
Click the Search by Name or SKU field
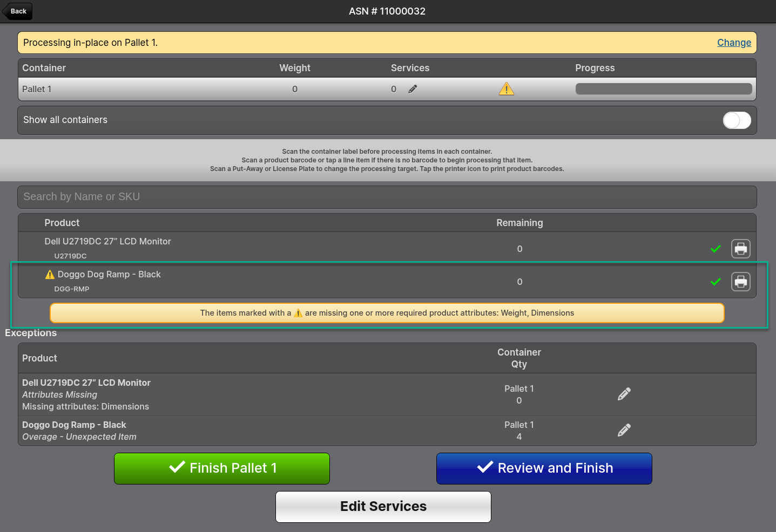point(387,197)
